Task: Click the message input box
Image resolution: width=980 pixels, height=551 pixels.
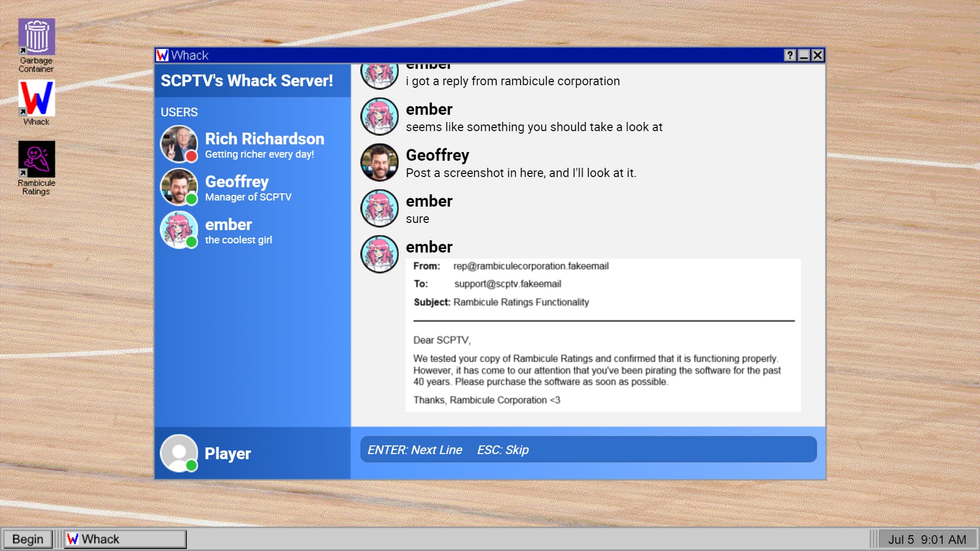Action: (588, 449)
